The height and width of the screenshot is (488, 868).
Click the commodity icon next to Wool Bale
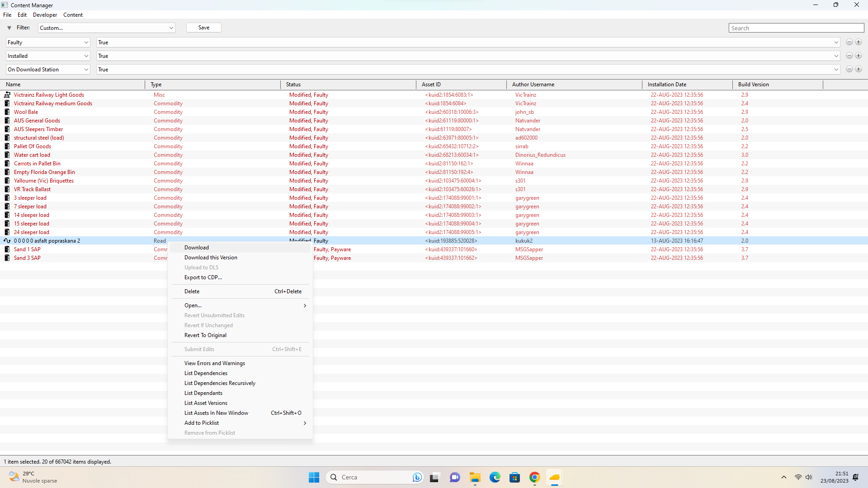click(7, 112)
